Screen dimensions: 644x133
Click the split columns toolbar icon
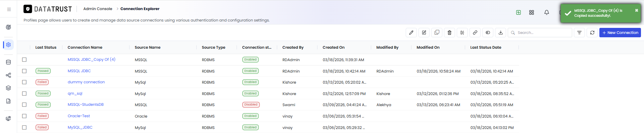[462, 33]
